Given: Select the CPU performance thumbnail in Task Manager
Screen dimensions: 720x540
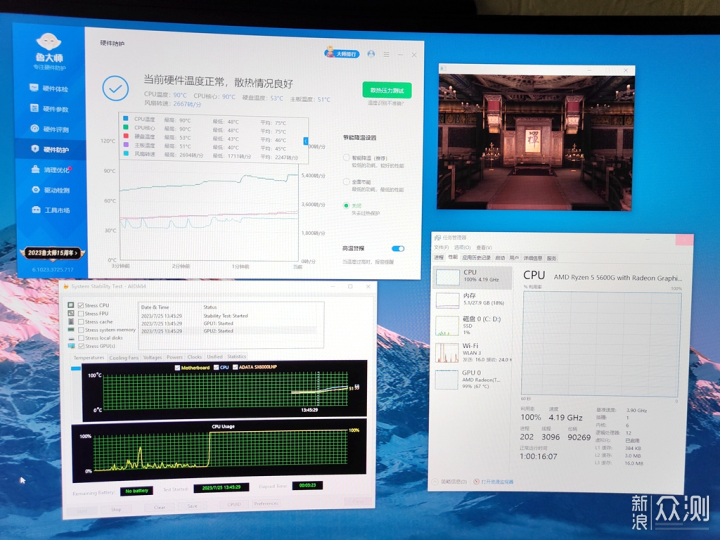Looking at the screenshot, I should pos(472,277).
